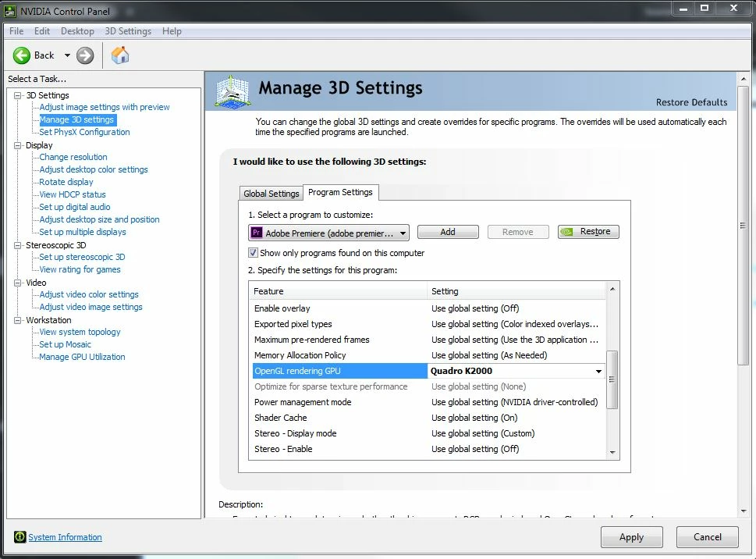Viewport: 756px width, 559px height.
Task: Open the Edit menu
Action: 42,31
